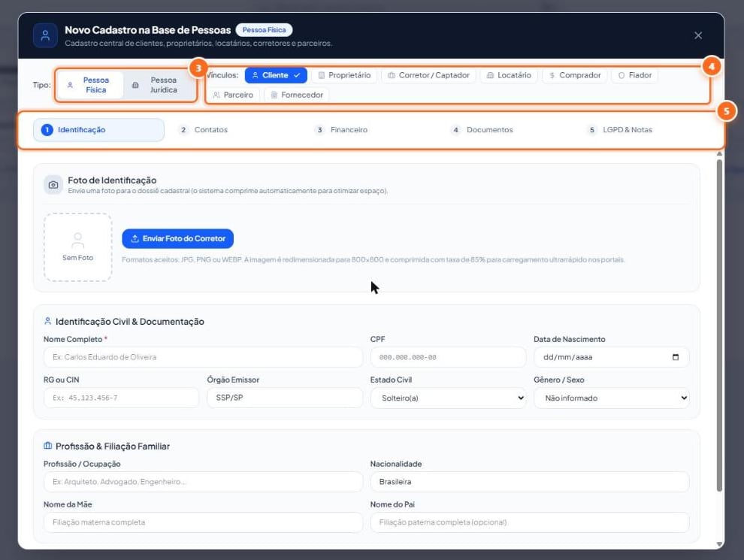Go to the Identificação step tab
744x560 pixels.
(x=98, y=129)
